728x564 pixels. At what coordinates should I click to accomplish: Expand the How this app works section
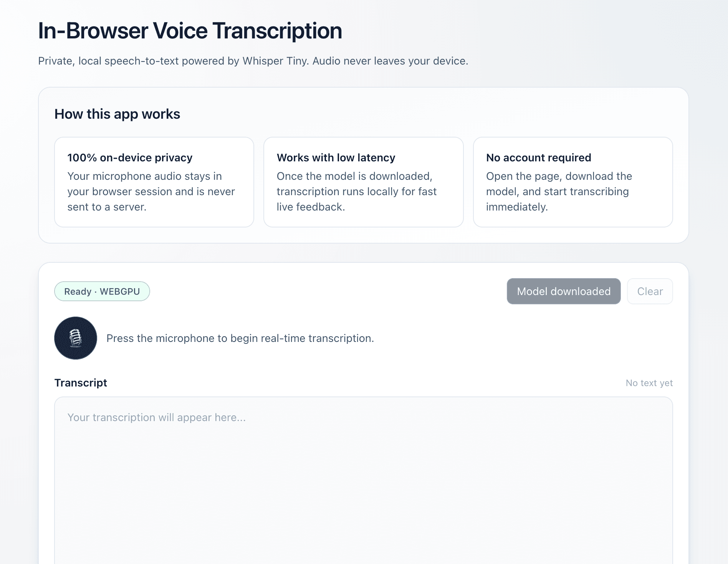pos(117,114)
